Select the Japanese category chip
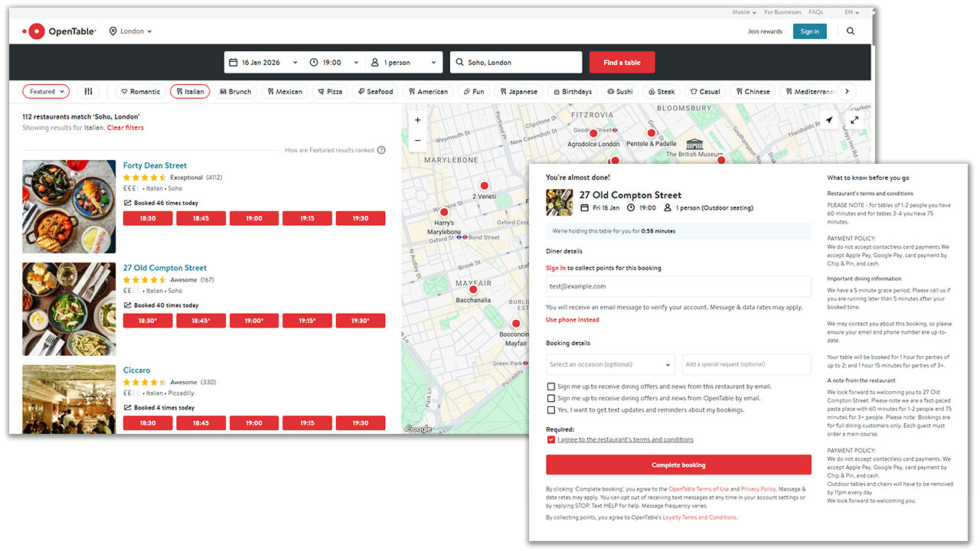This screenshot has width=980, height=551. coord(519,92)
